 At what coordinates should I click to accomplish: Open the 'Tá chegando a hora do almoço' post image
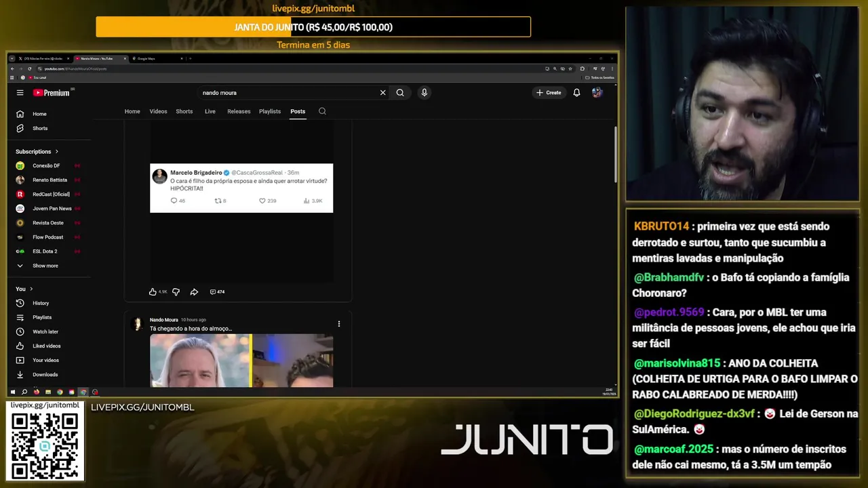(241, 361)
